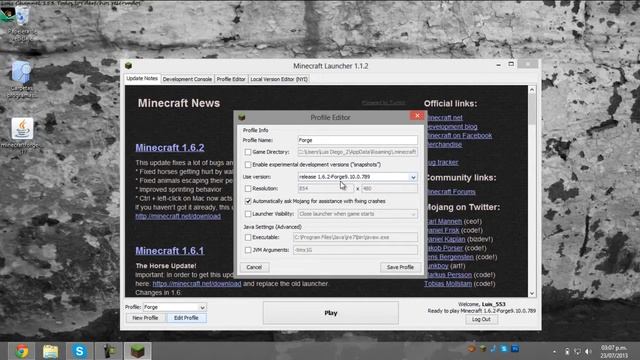Open the minecraft.net/download link under 1.6.2
640x360 pixels.
tap(178, 216)
